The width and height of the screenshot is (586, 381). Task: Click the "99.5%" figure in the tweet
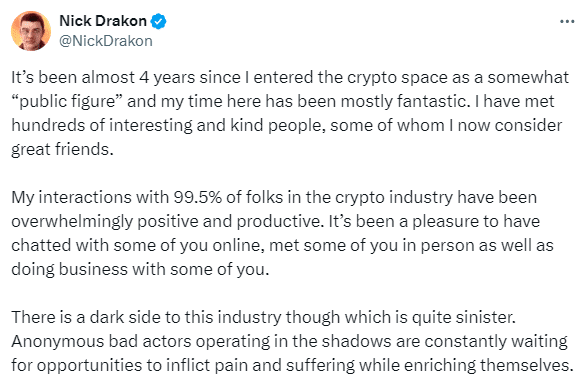pyautogui.click(x=198, y=197)
